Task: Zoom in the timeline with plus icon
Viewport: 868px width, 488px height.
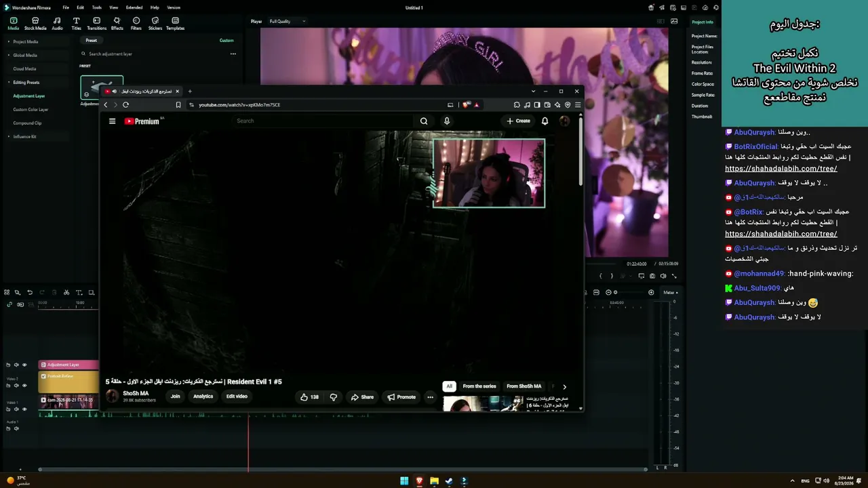Action: (651, 292)
